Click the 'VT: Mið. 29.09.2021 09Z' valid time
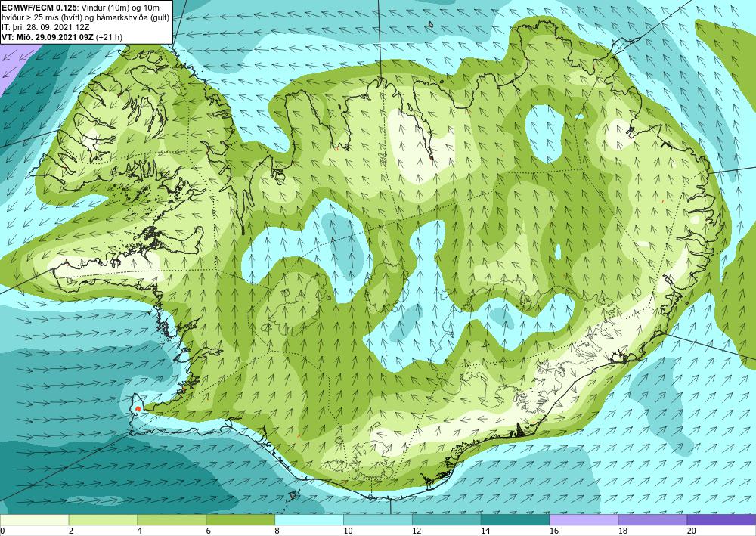This screenshot has height=536, width=756. [48, 36]
